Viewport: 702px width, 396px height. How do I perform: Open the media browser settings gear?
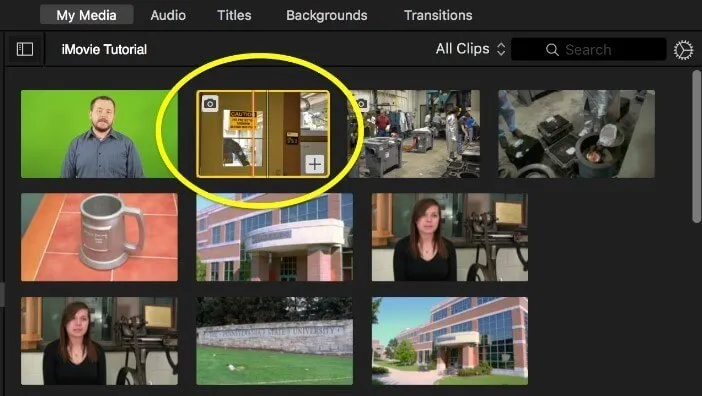click(684, 50)
